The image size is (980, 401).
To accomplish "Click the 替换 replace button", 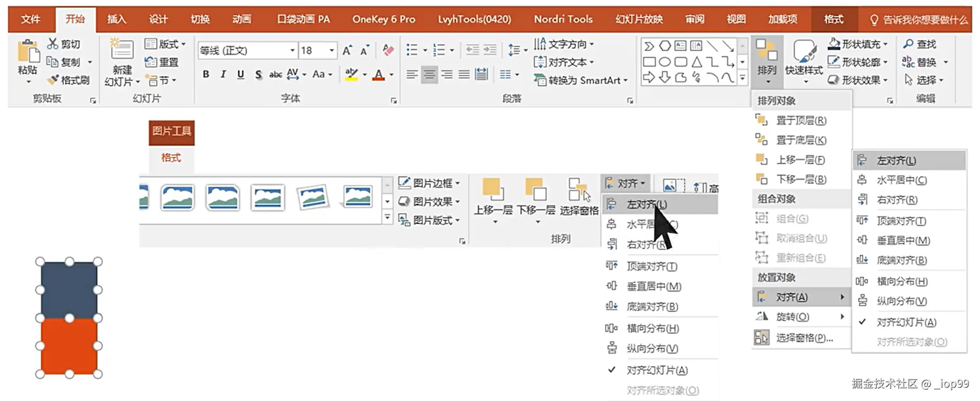I will tap(920, 62).
